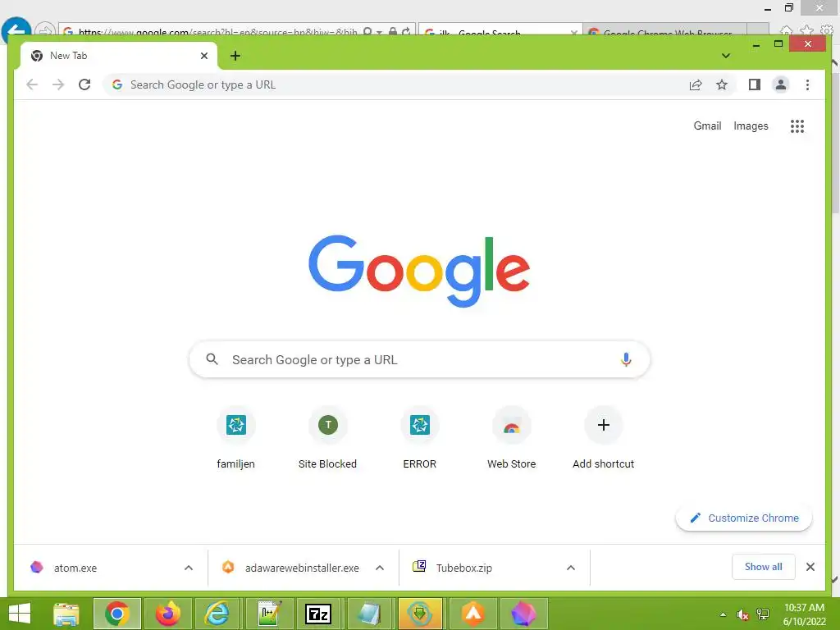This screenshot has width=840, height=630.
Task: Open the Adaware icon in taskbar
Action: coord(473,614)
